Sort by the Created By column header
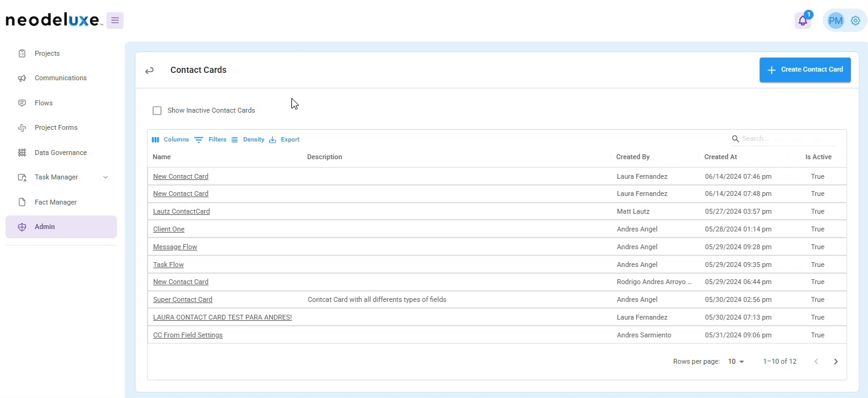 pyautogui.click(x=633, y=157)
